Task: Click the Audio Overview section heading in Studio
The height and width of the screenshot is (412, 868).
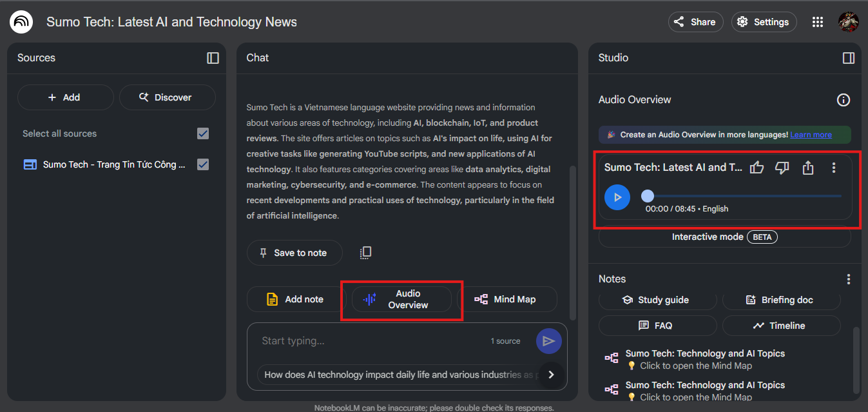Action: [x=635, y=100]
